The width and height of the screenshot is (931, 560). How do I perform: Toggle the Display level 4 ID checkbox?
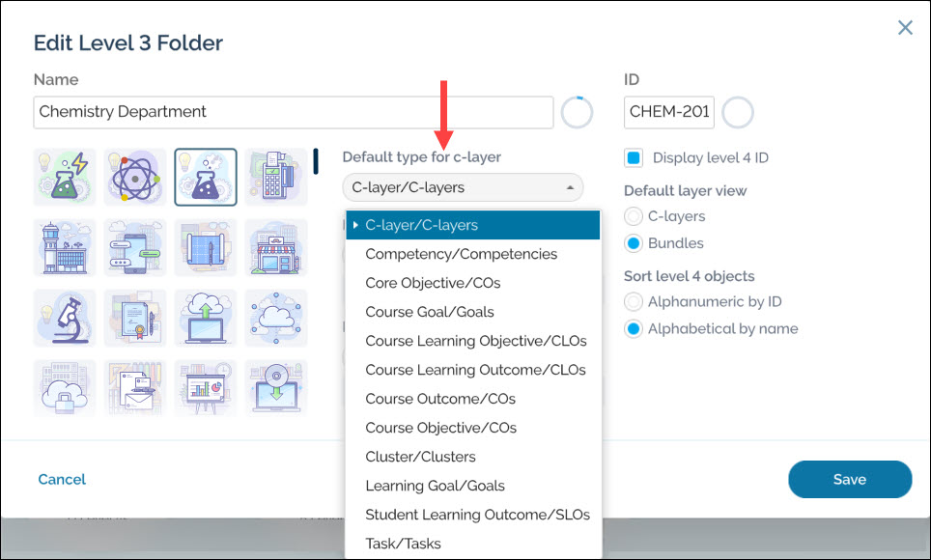pyautogui.click(x=634, y=158)
